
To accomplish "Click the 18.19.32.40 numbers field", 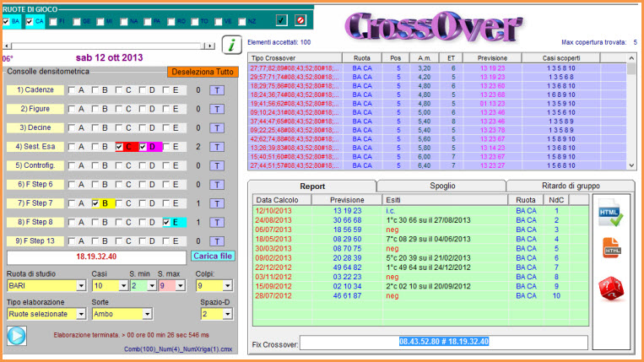I will click(x=96, y=257).
